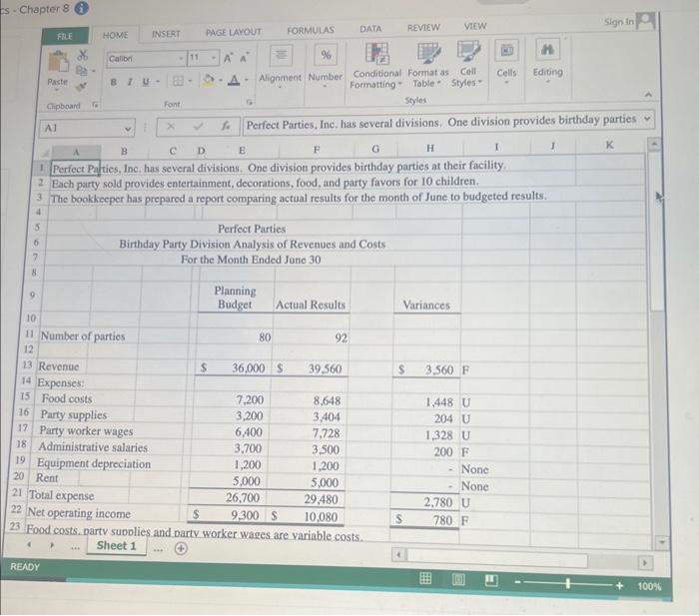Open the Borders button
699x616 pixels.
pyautogui.click(x=178, y=81)
